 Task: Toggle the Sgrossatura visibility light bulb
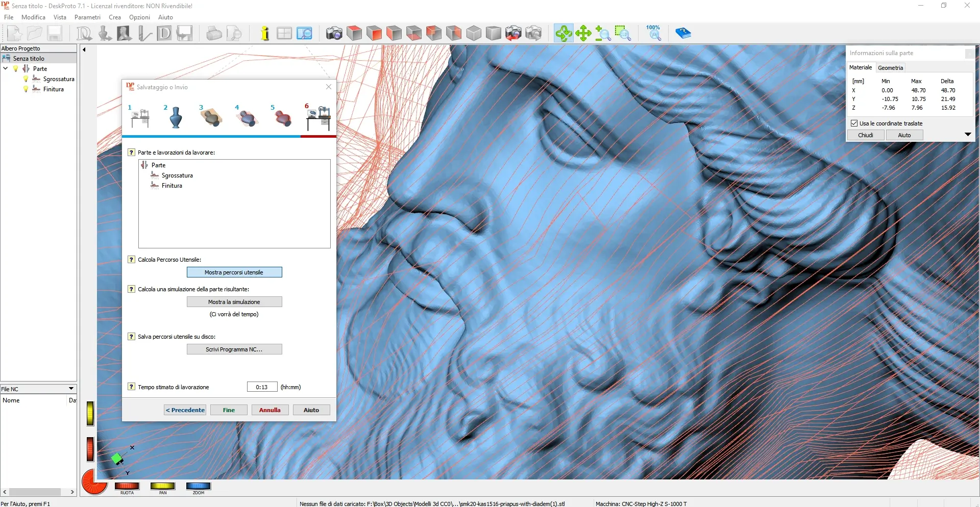(26, 79)
